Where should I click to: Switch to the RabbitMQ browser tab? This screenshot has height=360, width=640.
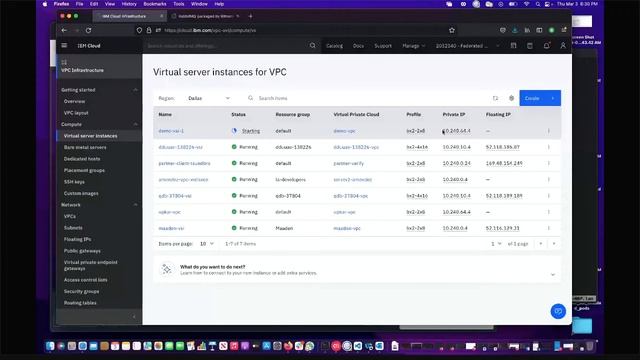pyautogui.click(x=206, y=16)
